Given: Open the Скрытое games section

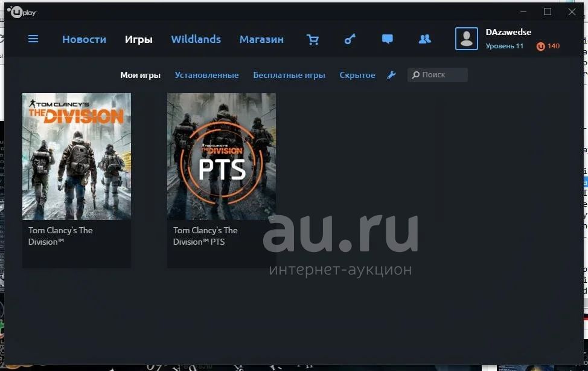Looking at the screenshot, I should coord(357,75).
